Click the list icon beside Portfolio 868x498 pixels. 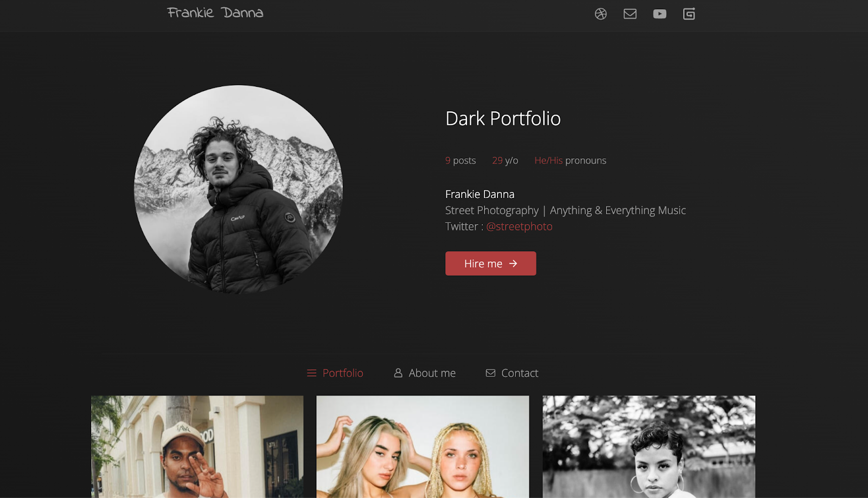311,373
